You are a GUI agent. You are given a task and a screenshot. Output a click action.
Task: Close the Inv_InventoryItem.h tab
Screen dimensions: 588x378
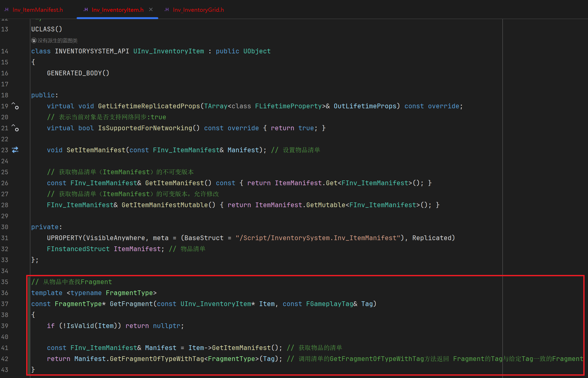coord(151,10)
